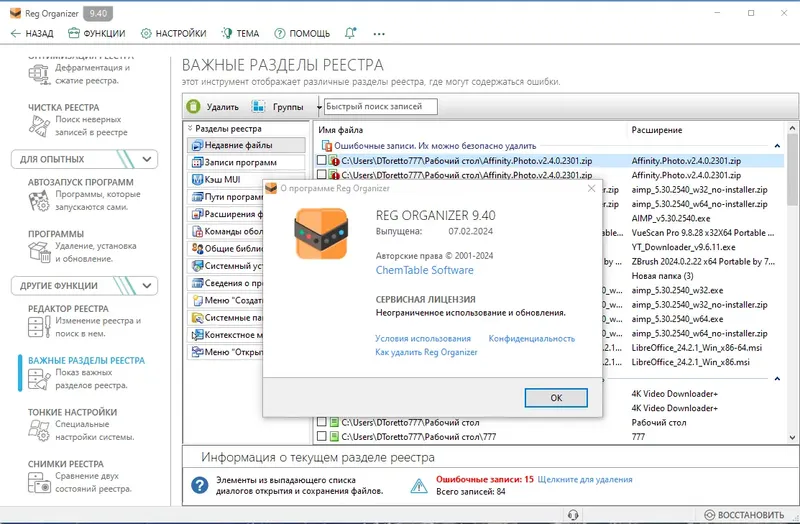Select Системные section icon below Меню Создать
Viewport: 800px width, 524px height.
[x=197, y=318]
